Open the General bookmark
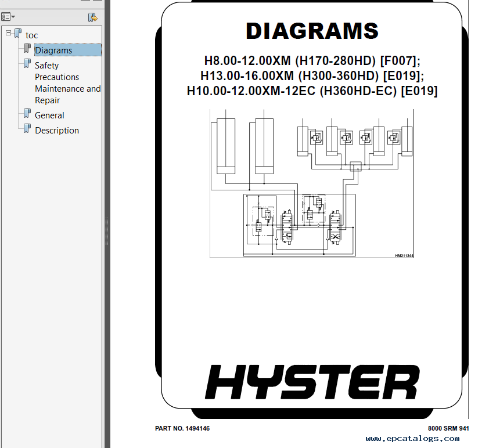 [49, 115]
